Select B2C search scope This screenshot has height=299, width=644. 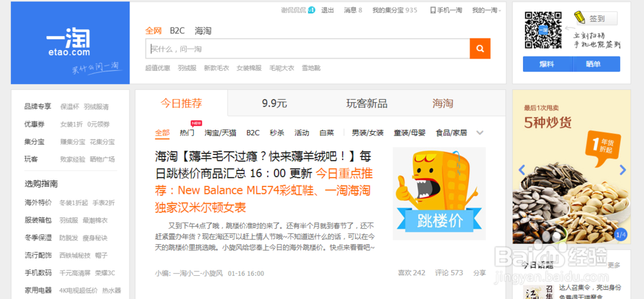178,31
